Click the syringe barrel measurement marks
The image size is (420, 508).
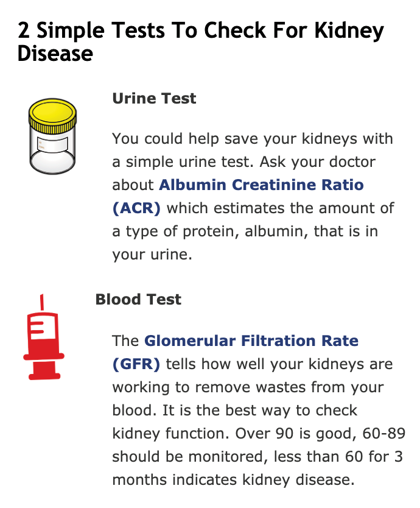coord(37,327)
